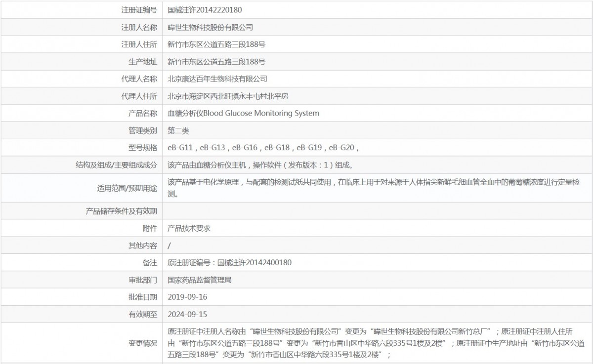Click the 有效期至 label
The width and height of the screenshot is (593, 364).
(143, 314)
